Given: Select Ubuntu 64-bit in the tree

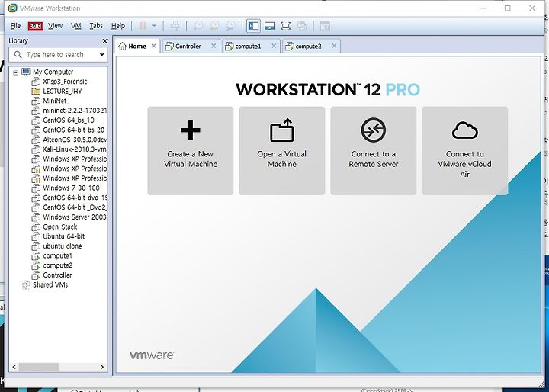Looking at the screenshot, I should [x=64, y=236].
